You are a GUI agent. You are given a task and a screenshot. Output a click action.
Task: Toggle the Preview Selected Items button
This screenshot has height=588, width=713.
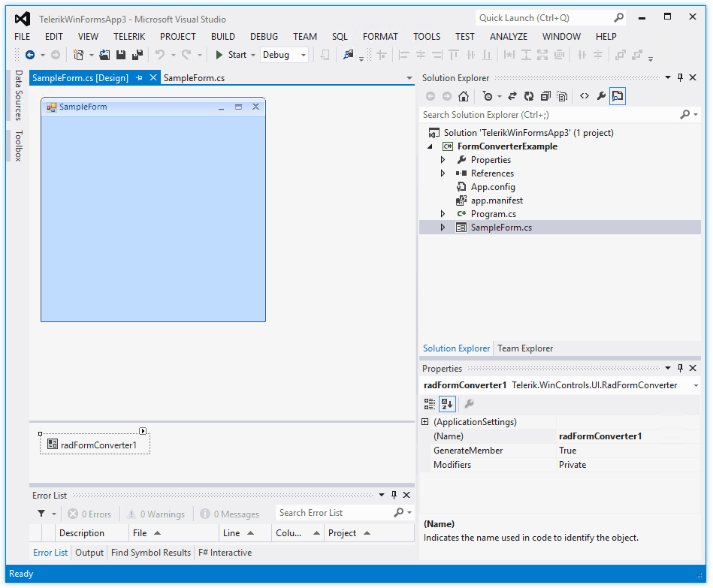coord(617,95)
